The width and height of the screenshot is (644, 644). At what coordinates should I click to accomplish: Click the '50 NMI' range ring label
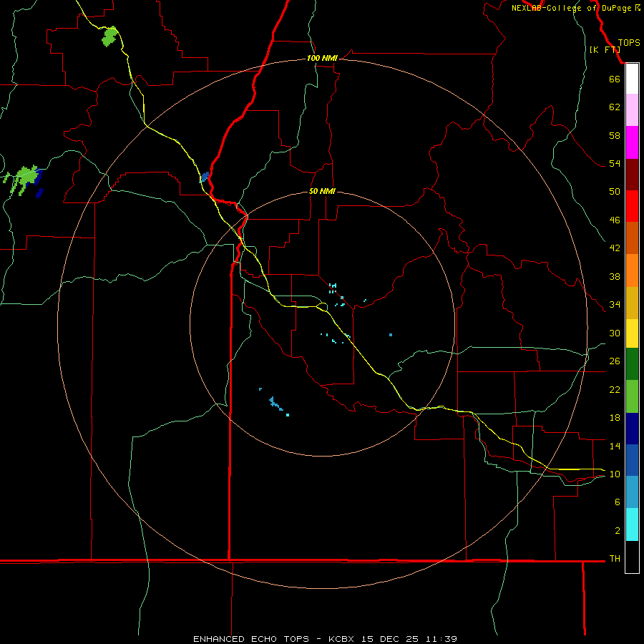click(x=322, y=191)
